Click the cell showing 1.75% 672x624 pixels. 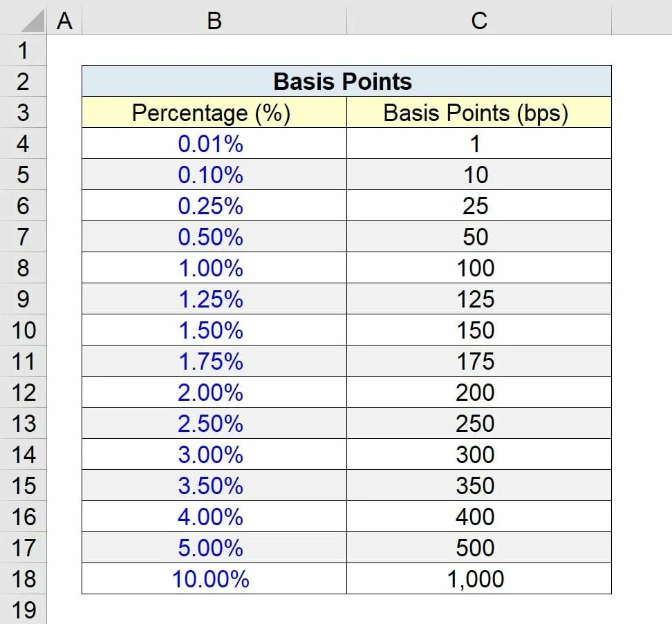coord(214,361)
